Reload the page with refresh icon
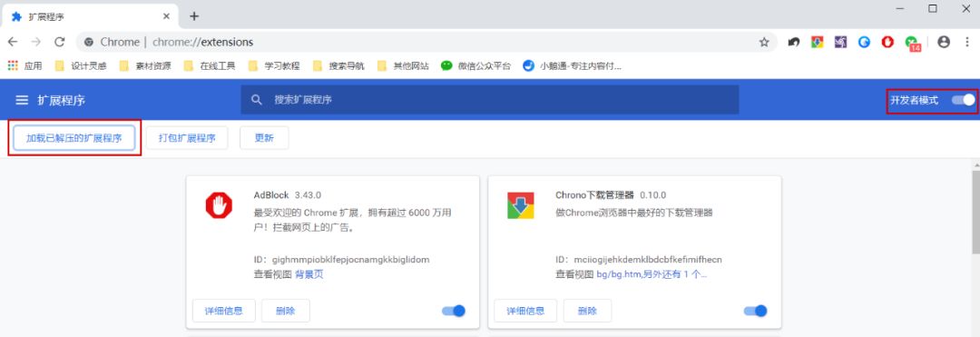Image resolution: width=980 pixels, height=337 pixels. 60,42
